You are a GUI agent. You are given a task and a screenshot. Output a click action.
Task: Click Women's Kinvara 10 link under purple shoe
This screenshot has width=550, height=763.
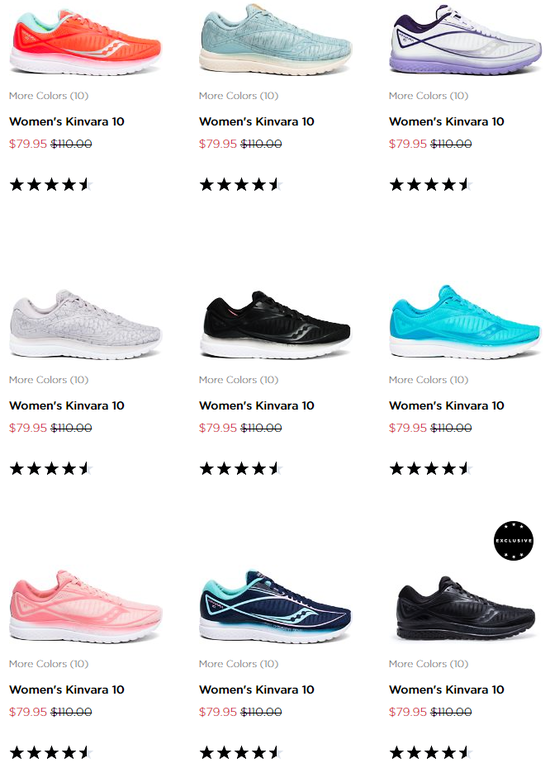tap(446, 122)
